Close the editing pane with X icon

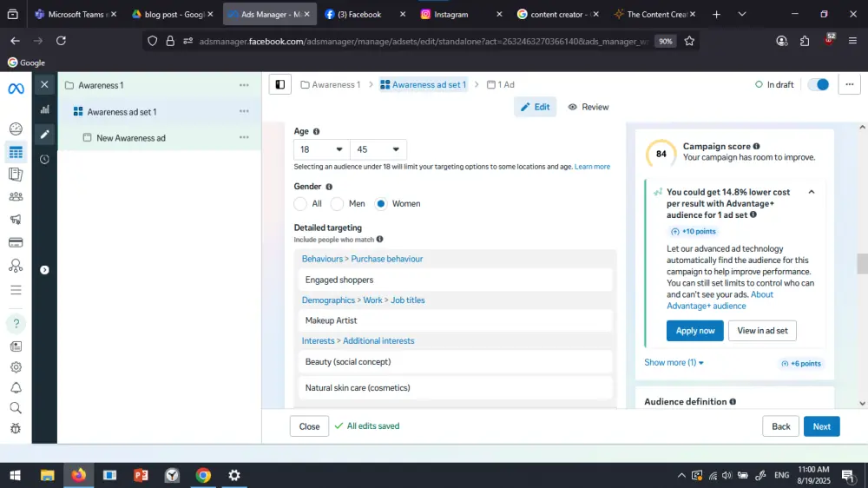44,84
